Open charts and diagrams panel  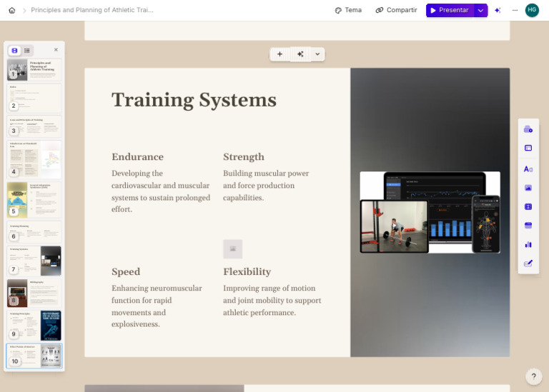click(528, 244)
